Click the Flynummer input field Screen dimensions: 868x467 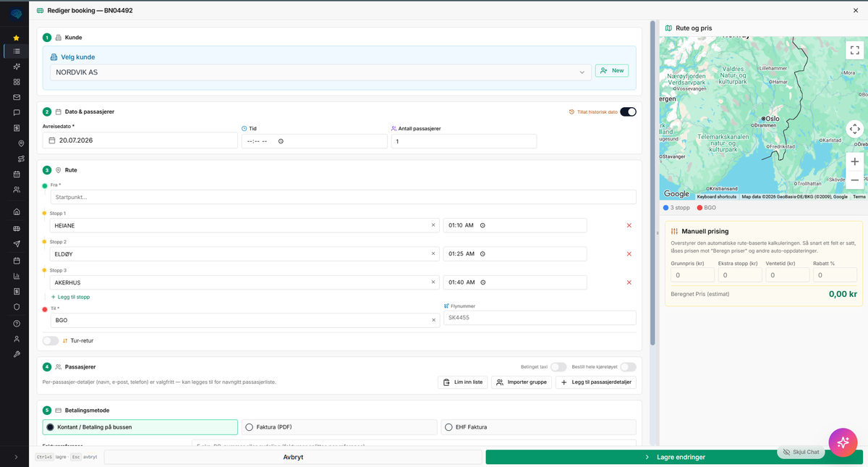pyautogui.click(x=540, y=318)
